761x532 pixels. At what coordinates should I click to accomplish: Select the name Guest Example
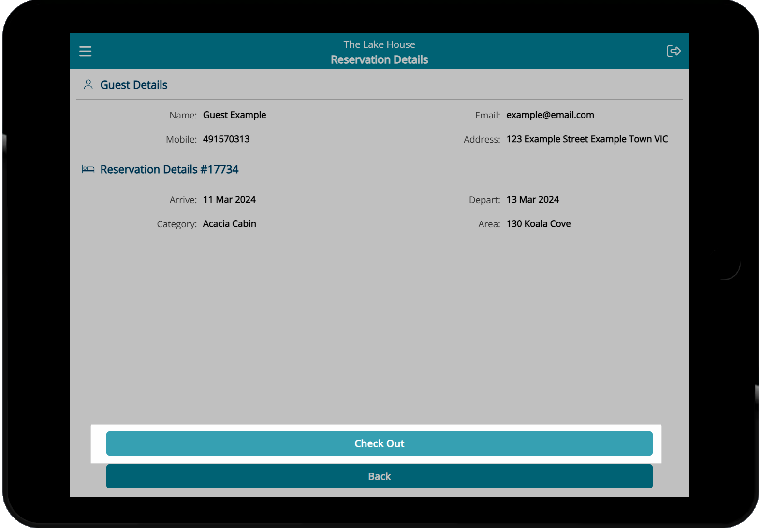pyautogui.click(x=234, y=115)
